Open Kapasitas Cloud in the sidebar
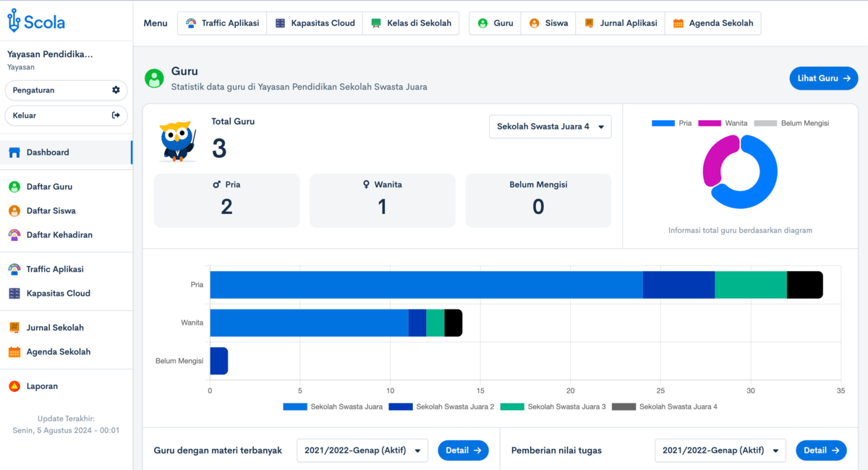This screenshot has height=470, width=868. pos(58,294)
